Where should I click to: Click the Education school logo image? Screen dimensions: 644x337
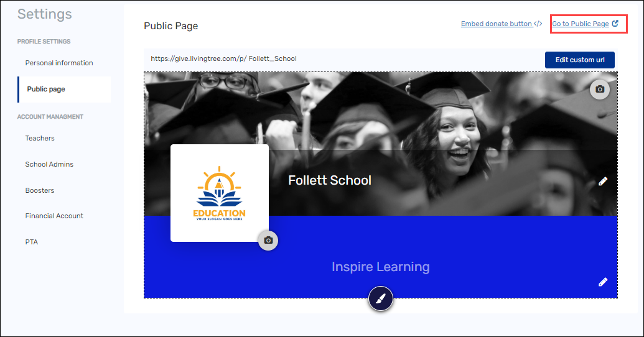pos(220,193)
